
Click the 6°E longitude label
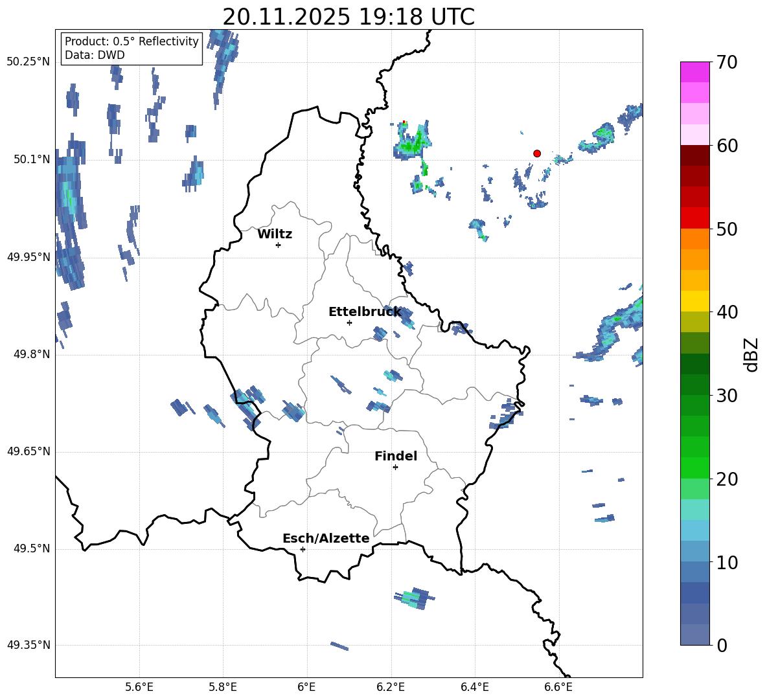pos(306,687)
